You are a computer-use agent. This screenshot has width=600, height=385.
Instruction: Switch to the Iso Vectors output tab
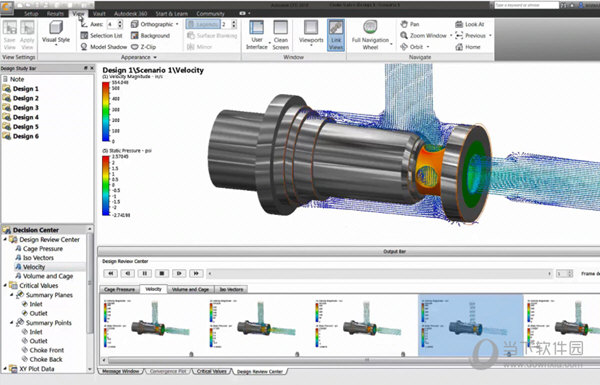232,289
